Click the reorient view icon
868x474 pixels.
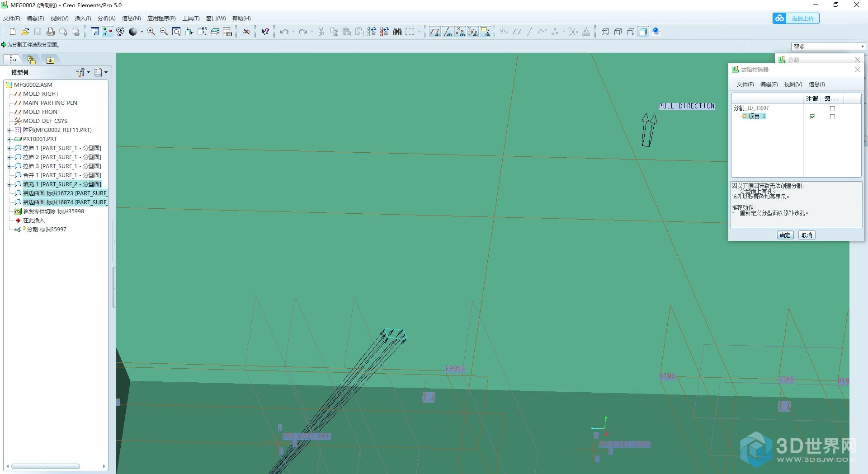point(189,32)
